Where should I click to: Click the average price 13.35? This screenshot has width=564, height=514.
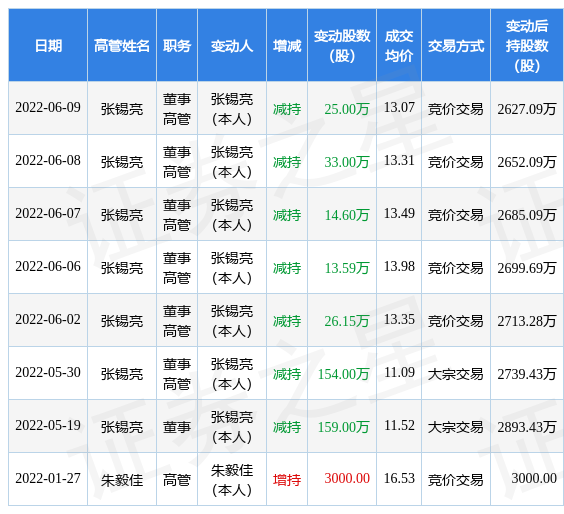[399, 319]
